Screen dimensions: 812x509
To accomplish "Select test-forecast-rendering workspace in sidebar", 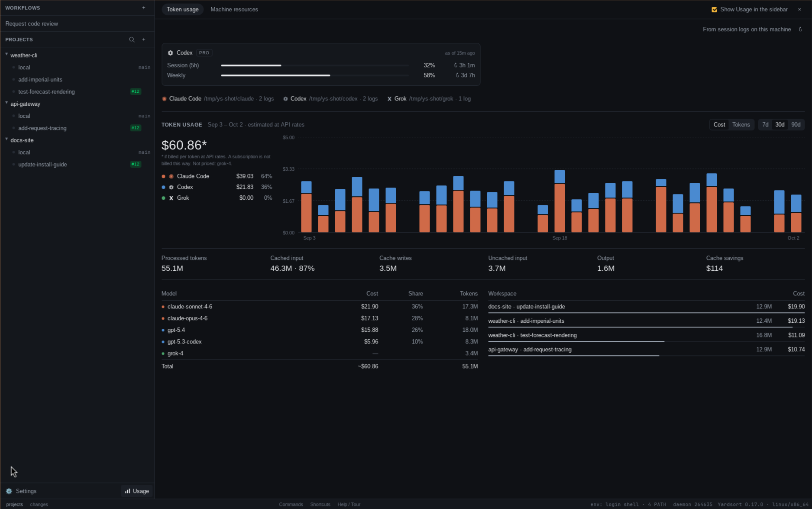I will [77, 92].
